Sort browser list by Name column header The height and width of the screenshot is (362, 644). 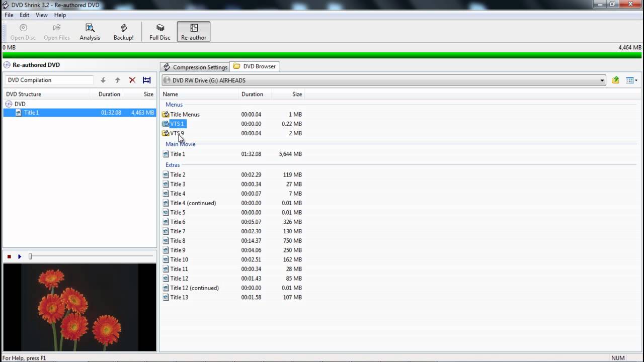(x=199, y=94)
